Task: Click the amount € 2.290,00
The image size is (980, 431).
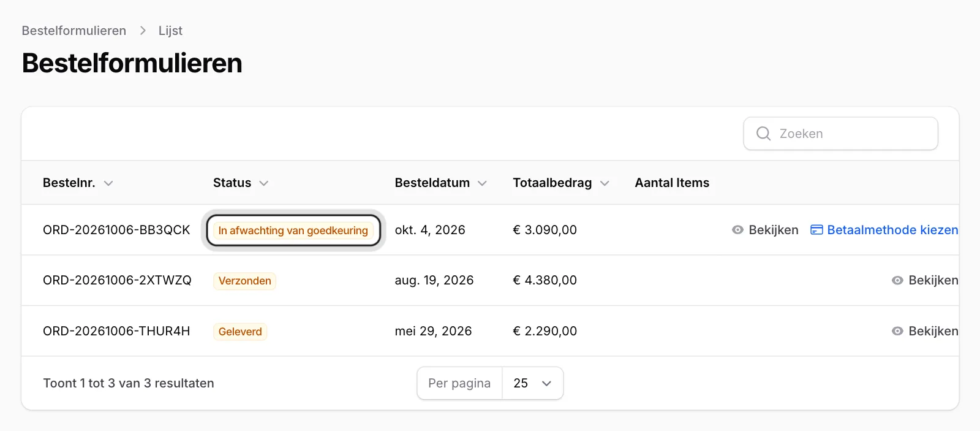Action: 545,331
